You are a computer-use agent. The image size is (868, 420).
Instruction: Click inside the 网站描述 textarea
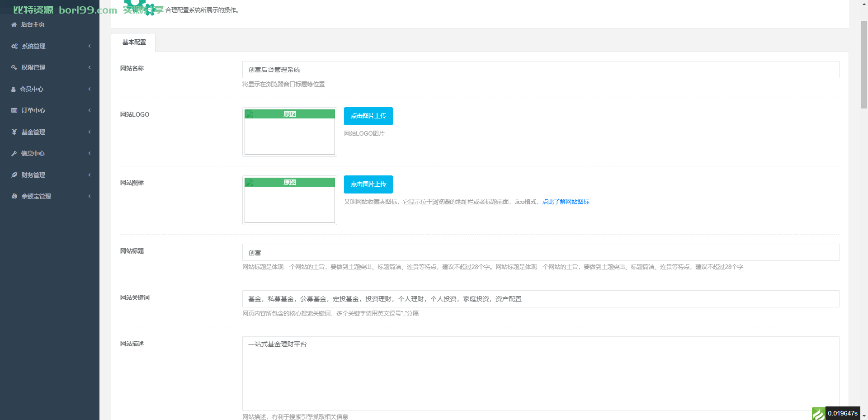pos(541,373)
